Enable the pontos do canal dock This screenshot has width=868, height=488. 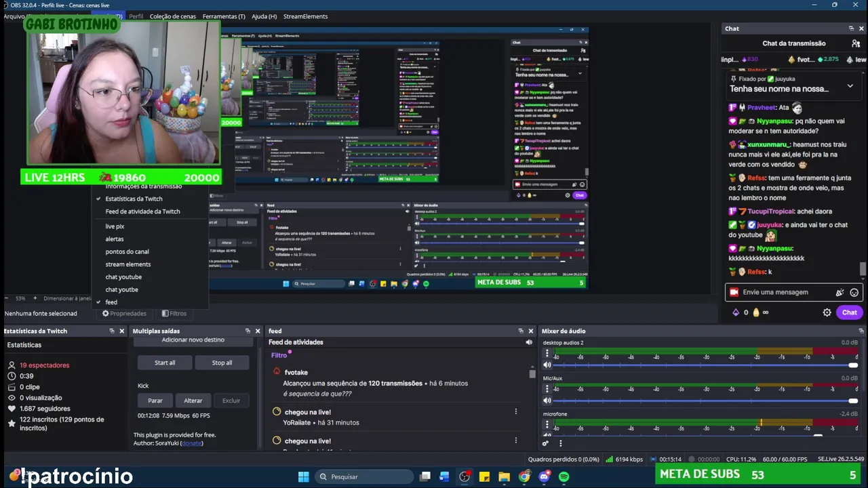(127, 251)
